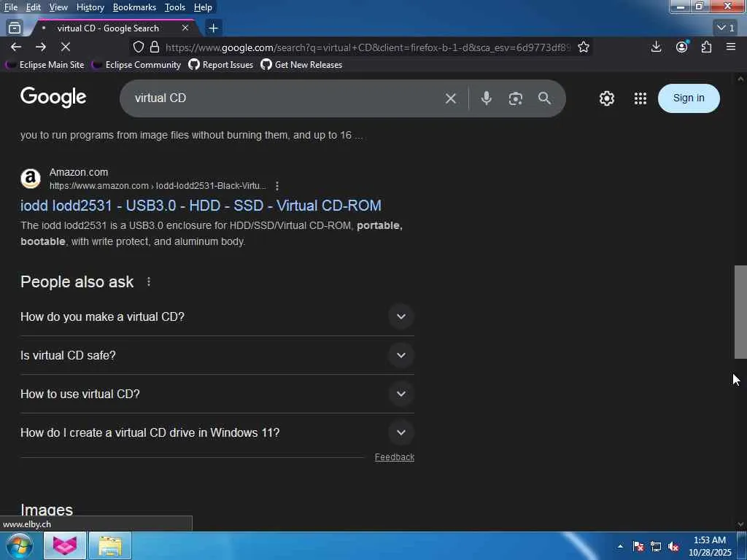Open the Firefox hamburger application menu
The height and width of the screenshot is (560, 747).
pyautogui.click(x=731, y=47)
